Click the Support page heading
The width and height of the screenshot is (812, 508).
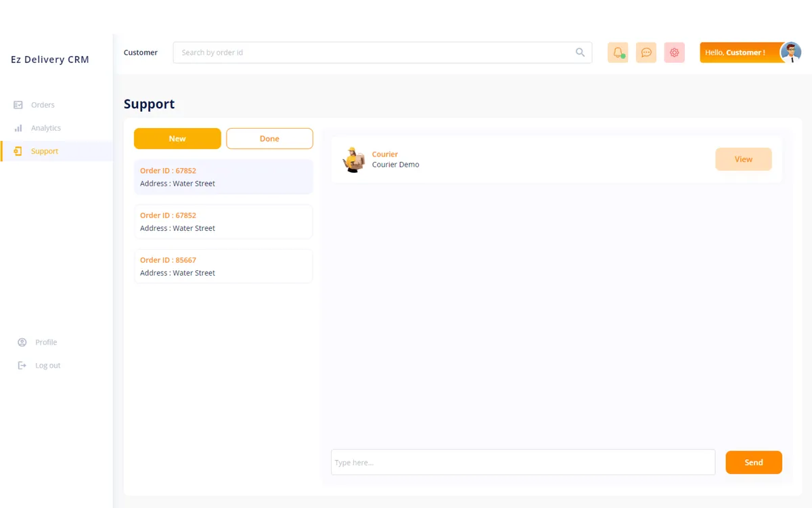pos(149,104)
